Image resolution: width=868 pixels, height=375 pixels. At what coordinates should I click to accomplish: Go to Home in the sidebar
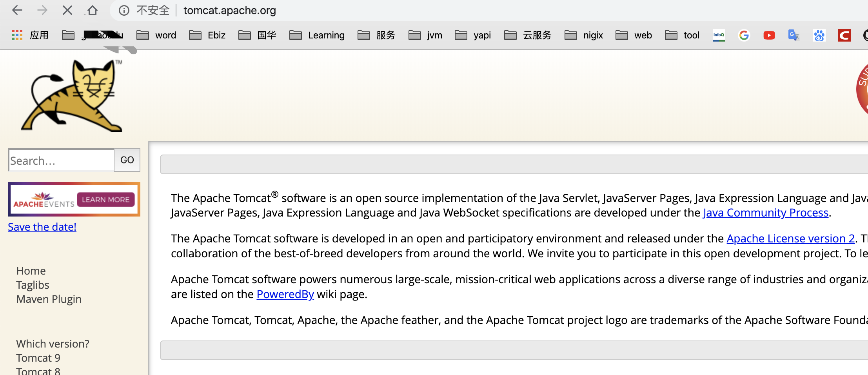coord(31,271)
